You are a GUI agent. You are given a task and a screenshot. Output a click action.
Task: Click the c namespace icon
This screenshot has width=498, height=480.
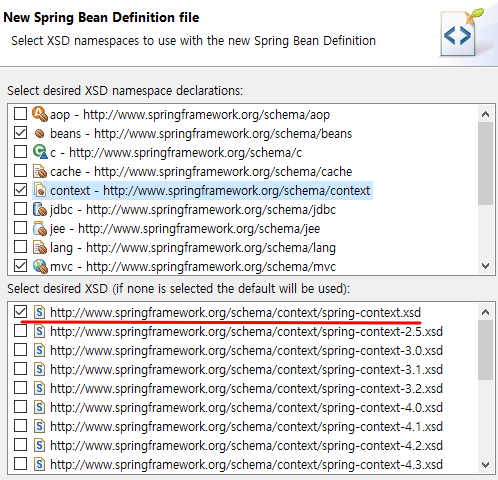tap(40, 152)
